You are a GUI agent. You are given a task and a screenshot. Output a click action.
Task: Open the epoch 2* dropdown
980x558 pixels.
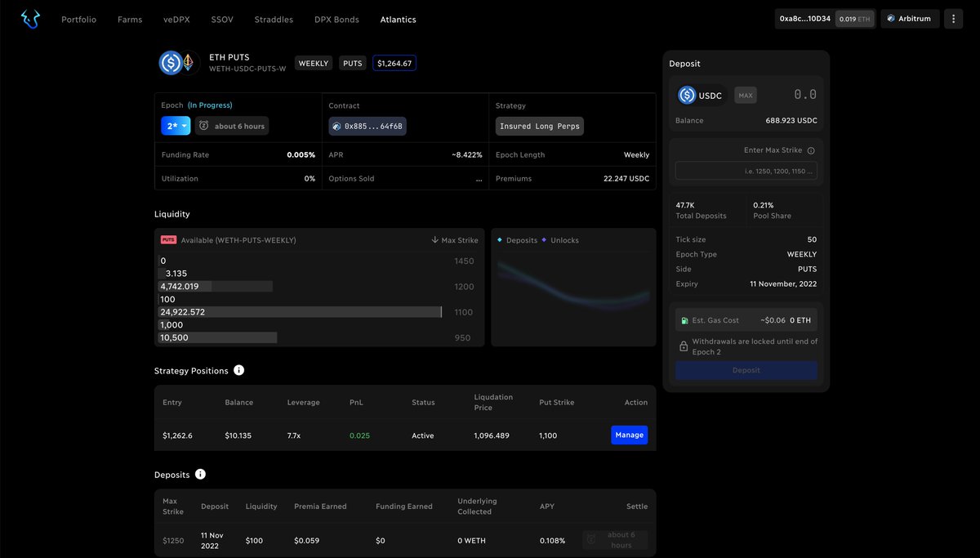[x=176, y=126]
